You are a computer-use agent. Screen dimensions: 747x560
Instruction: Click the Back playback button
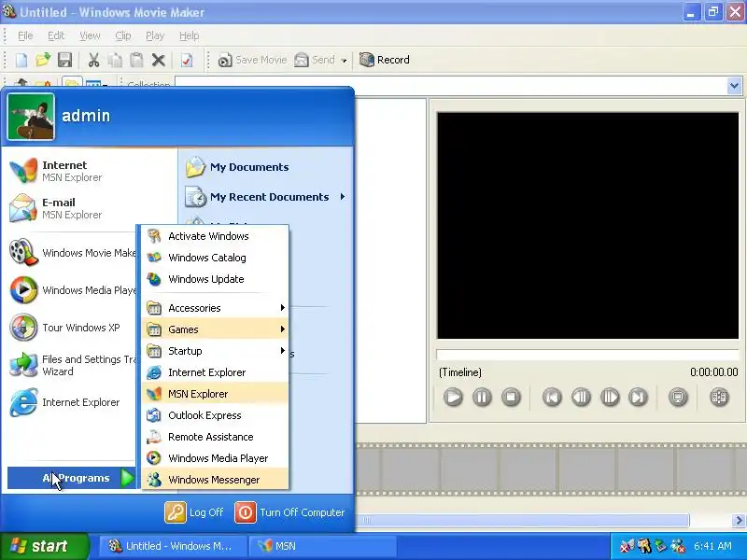tap(552, 397)
